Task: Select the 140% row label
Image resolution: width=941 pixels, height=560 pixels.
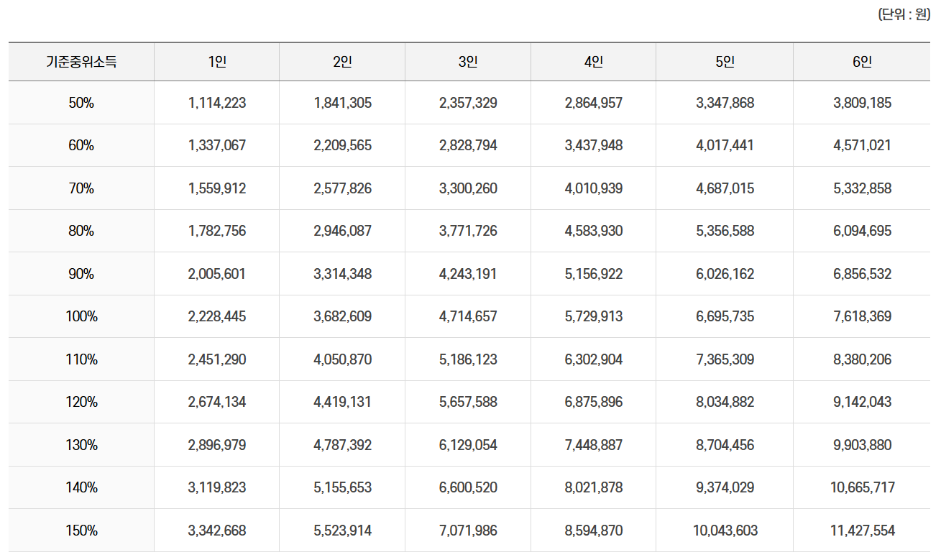Action: coord(81,487)
